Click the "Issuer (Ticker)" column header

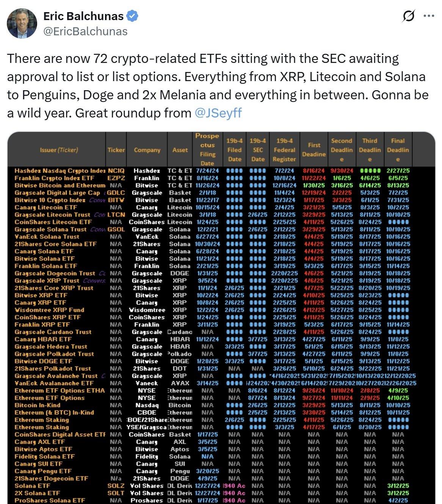click(59, 150)
